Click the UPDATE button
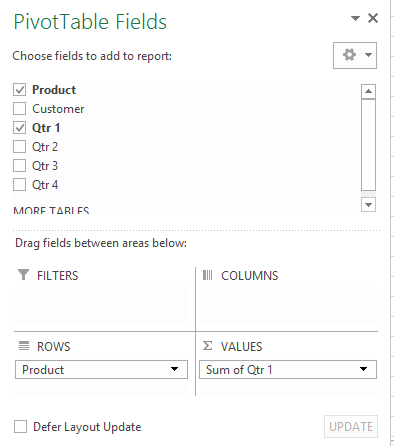This screenshot has height=446, width=394. pos(351,426)
